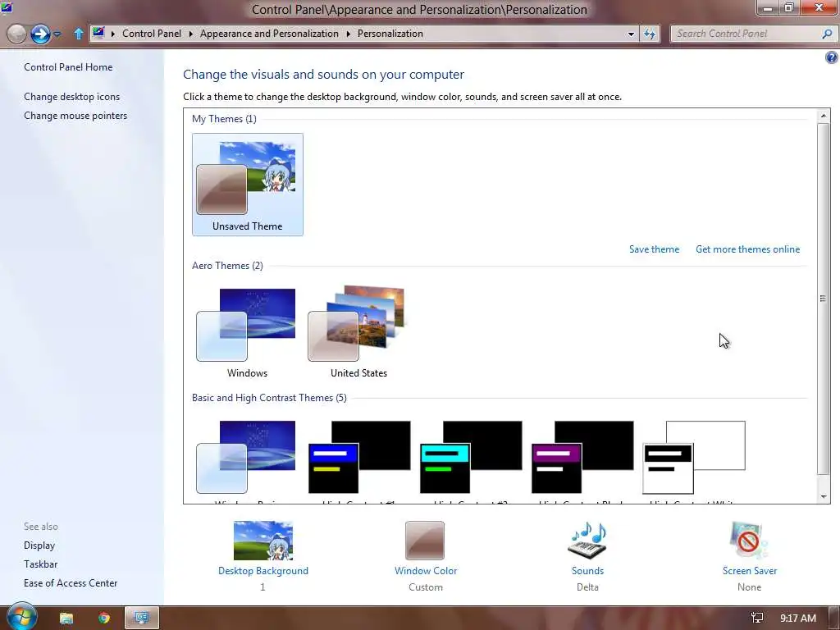Viewport: 840px width, 630px height.
Task: Click the theme list scroll down arrow
Action: point(824,496)
